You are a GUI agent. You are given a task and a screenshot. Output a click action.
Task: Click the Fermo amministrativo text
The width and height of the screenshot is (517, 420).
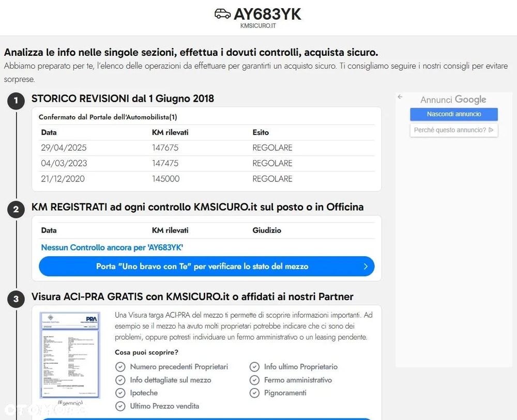[298, 380]
